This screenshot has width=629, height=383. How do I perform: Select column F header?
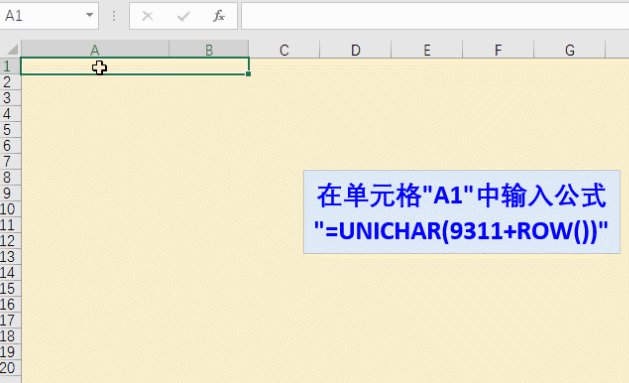(498, 50)
